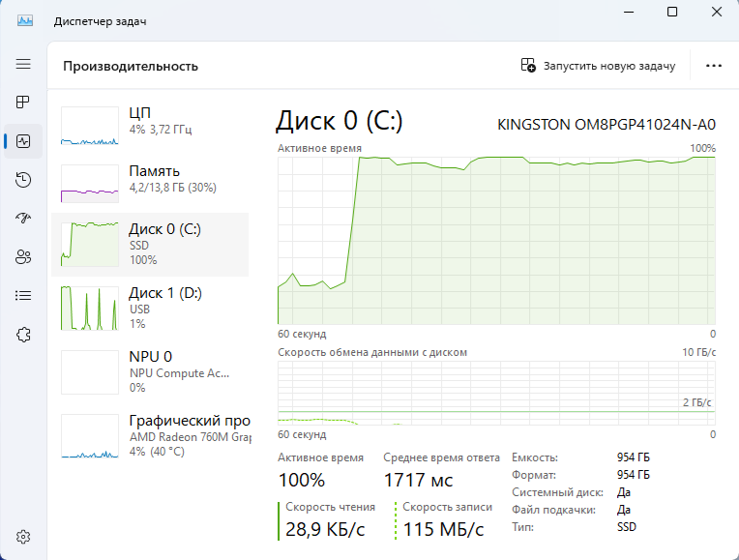739x560 pixels.
Task: Click "Запустить новую задачу" button
Action: 597,66
